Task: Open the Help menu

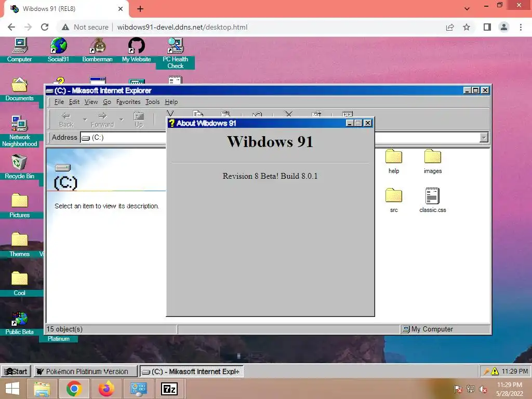Action: [x=171, y=102]
